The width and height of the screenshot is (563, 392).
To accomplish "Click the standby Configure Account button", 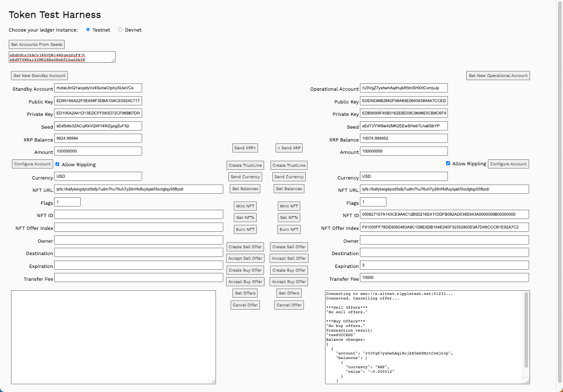I will click(32, 164).
